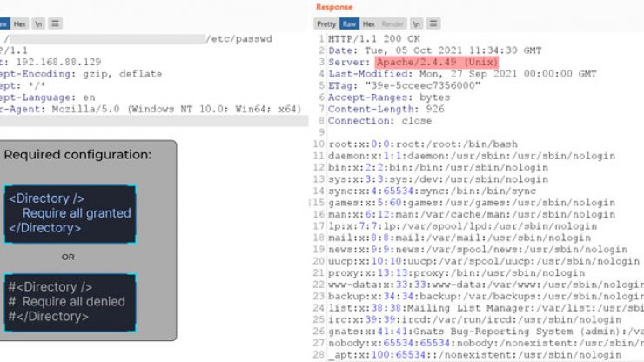Click the Accept-Ranges: bytes header

[x=388, y=97]
